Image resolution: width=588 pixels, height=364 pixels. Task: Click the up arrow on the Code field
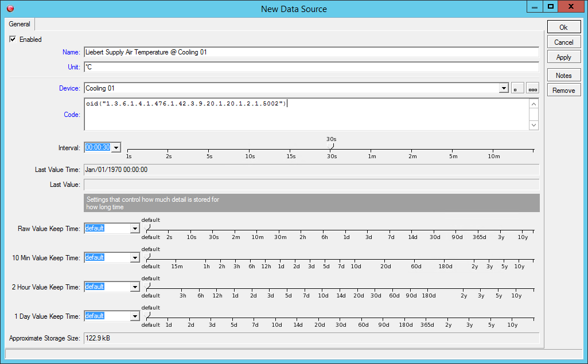[x=534, y=104]
